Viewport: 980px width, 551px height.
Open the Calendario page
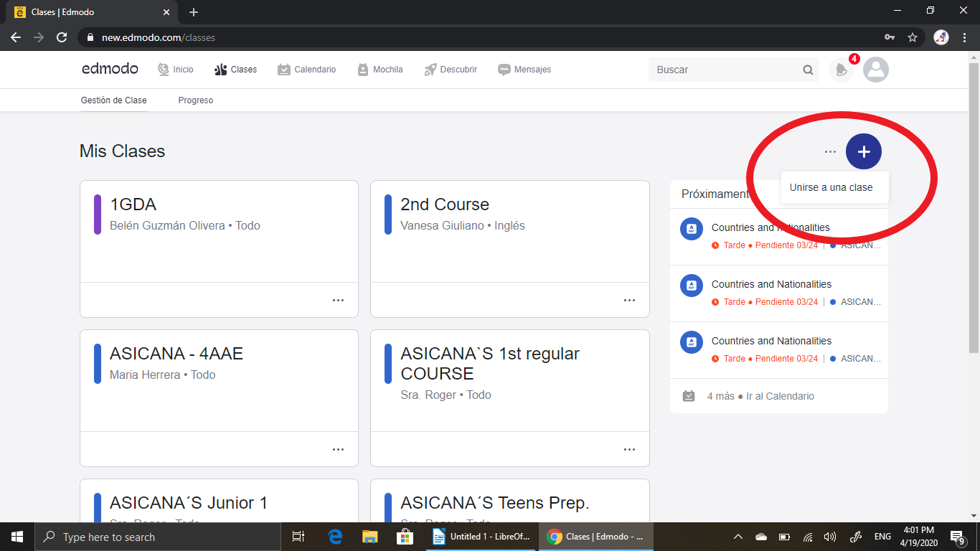306,70
